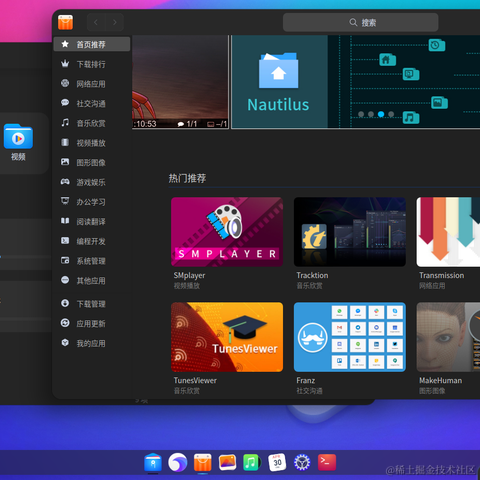The width and height of the screenshot is (480, 480).
Task: Open 我的应用 sidebar label
Action: [91, 343]
